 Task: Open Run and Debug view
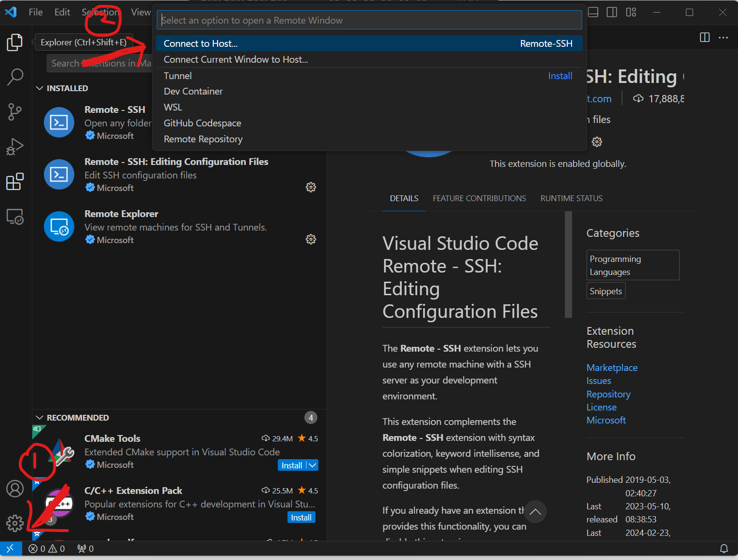15,147
